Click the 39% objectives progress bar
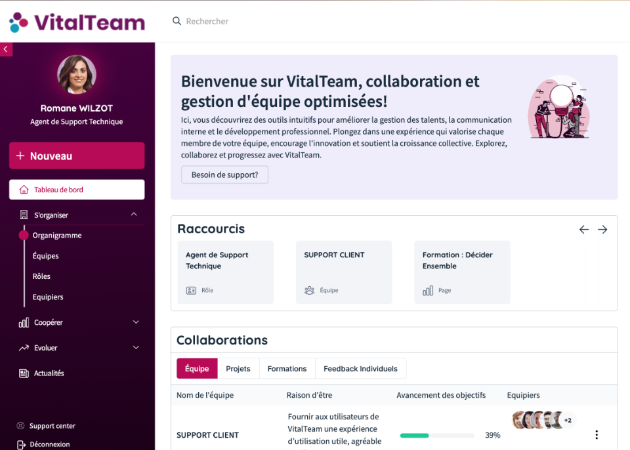Image resolution: width=630 pixels, height=450 pixels. [x=437, y=435]
